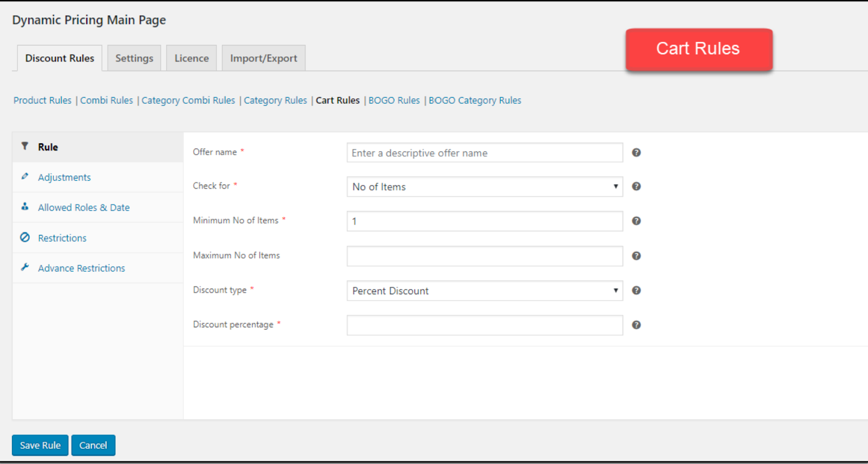This screenshot has width=868, height=464.
Task: Open the Adjustments section
Action: tap(98, 177)
